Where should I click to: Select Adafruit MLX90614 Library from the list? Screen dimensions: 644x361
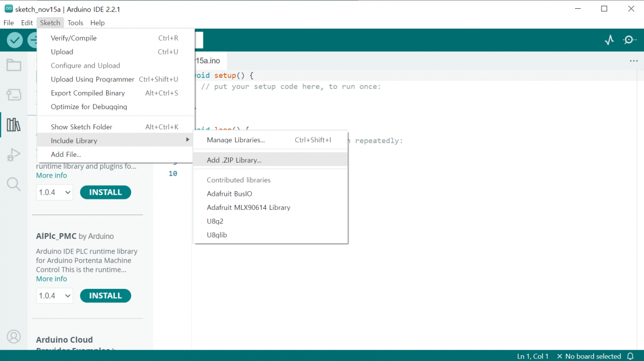[248, 207]
